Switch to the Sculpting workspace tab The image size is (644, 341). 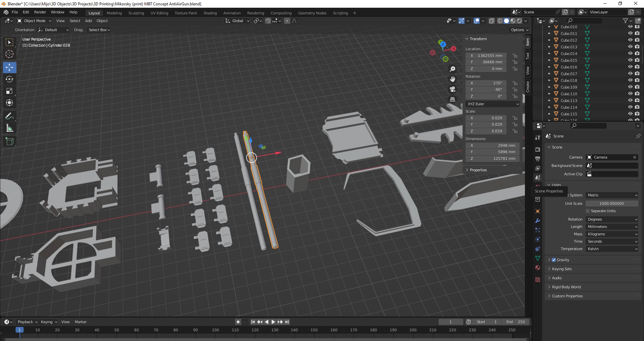[136, 13]
